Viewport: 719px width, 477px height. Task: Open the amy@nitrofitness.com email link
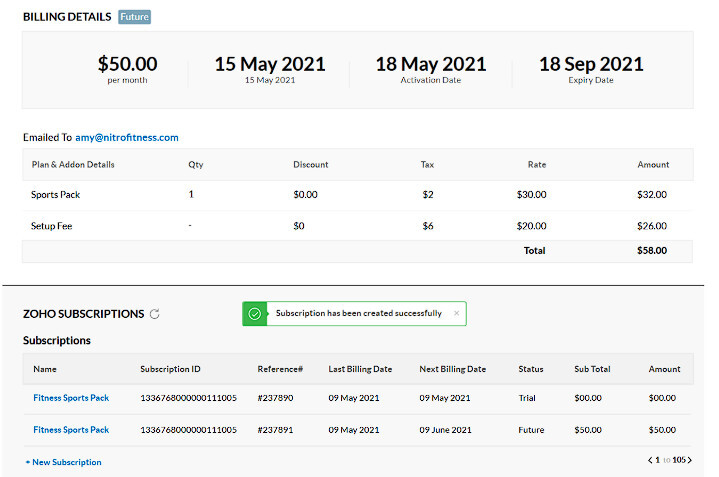pyautogui.click(x=127, y=138)
